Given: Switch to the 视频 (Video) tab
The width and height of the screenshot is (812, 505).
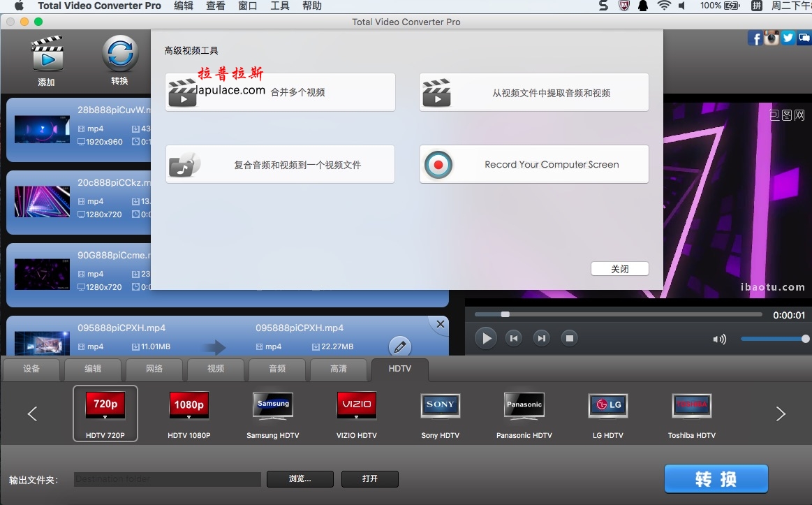Looking at the screenshot, I should [216, 369].
